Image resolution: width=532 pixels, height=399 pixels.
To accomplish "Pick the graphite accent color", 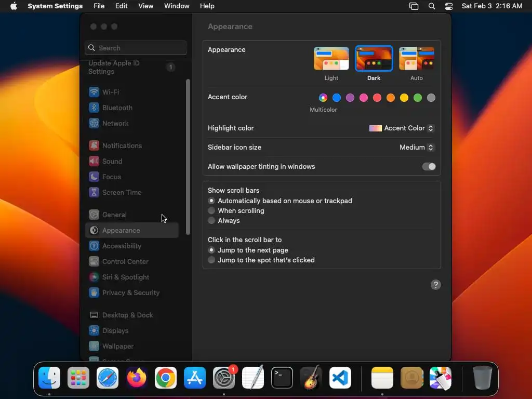I will (431, 98).
